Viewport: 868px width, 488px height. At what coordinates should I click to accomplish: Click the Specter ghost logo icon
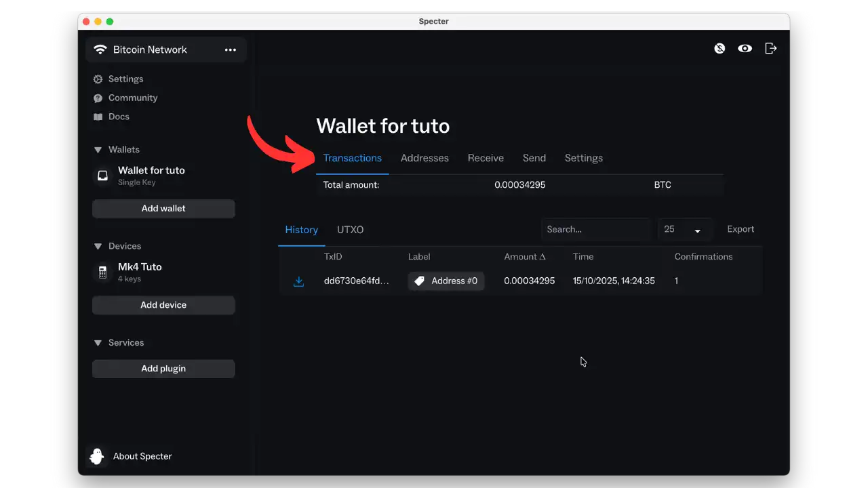(x=97, y=456)
